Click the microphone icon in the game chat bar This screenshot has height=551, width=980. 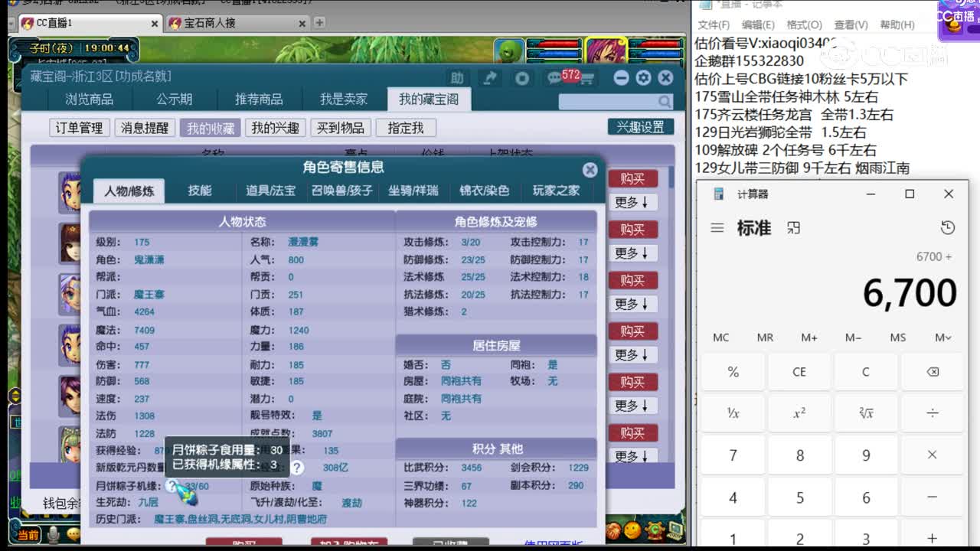pyautogui.click(x=54, y=533)
